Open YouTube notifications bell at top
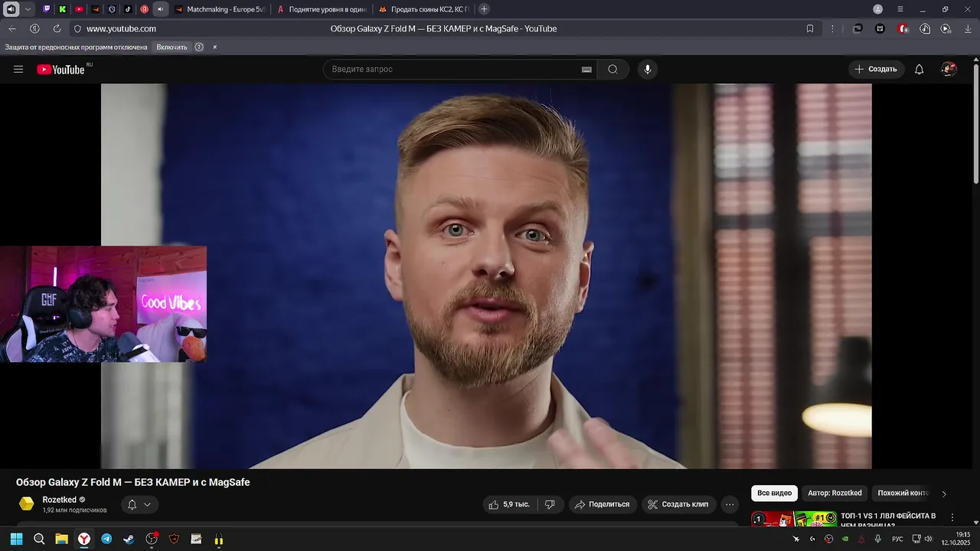The image size is (980, 551). pos(920,69)
